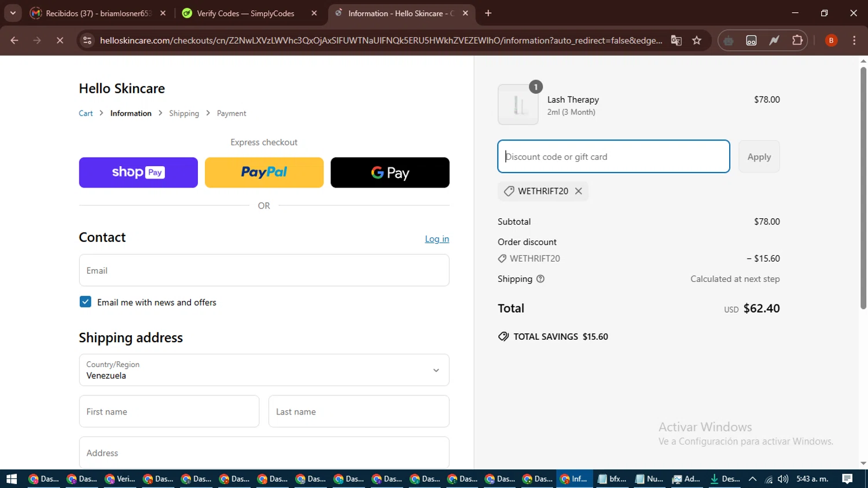
Task: Go to Cart breadcrumb link
Action: point(86,113)
